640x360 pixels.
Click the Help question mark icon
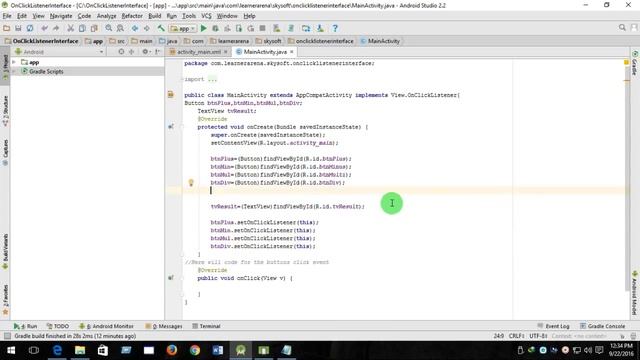pos(335,28)
